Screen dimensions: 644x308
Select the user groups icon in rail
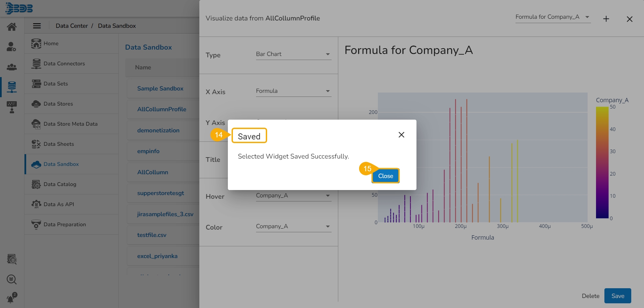pyautogui.click(x=12, y=67)
